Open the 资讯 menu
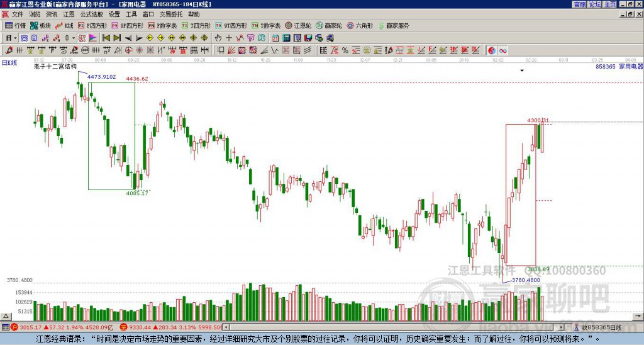The width and height of the screenshot is (644, 345). coord(52,14)
